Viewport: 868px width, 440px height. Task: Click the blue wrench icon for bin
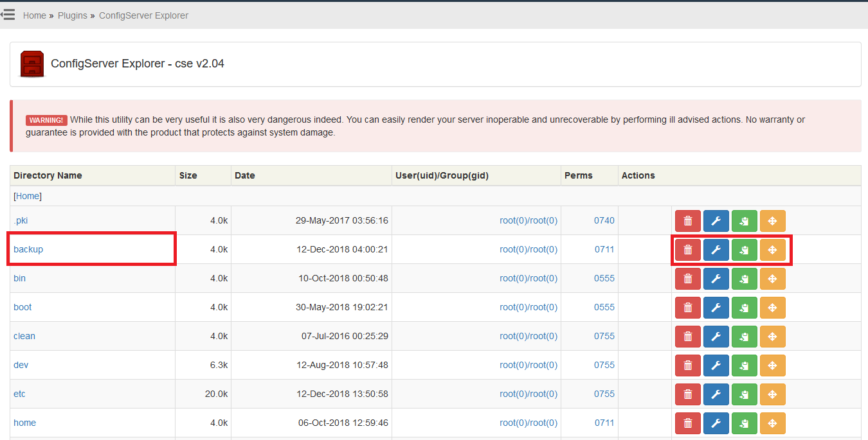coord(716,279)
